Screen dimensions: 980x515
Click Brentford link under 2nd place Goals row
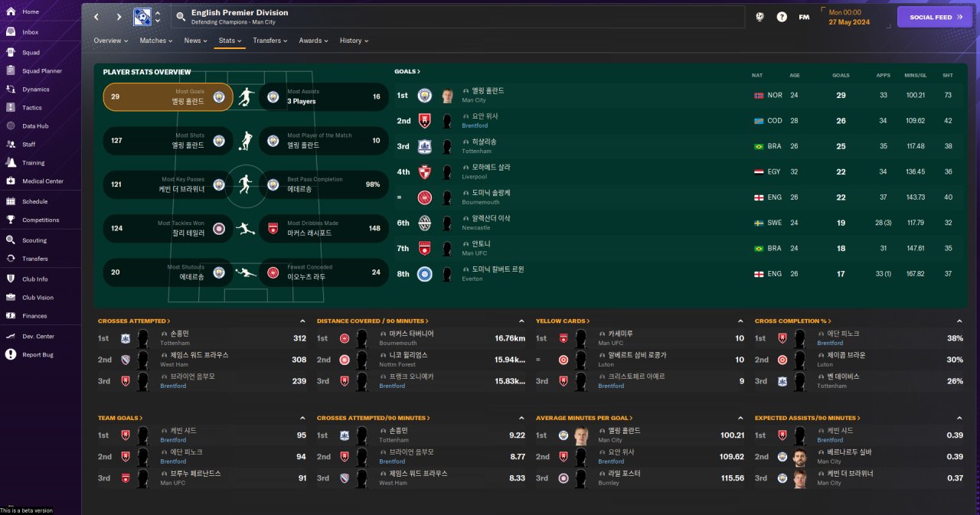click(x=475, y=125)
